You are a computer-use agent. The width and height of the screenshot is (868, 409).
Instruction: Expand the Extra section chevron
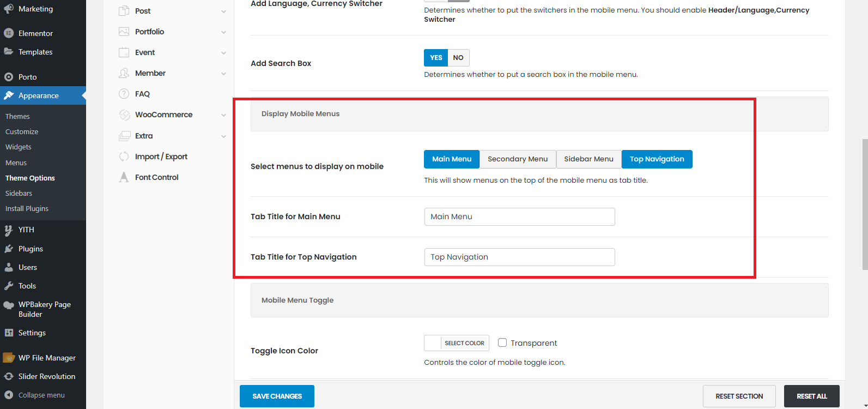pyautogui.click(x=223, y=136)
